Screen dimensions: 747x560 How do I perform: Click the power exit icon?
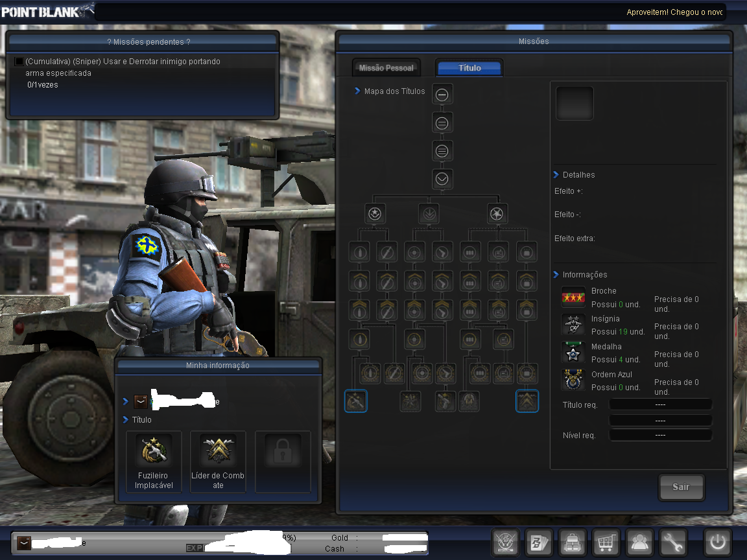pos(717,542)
